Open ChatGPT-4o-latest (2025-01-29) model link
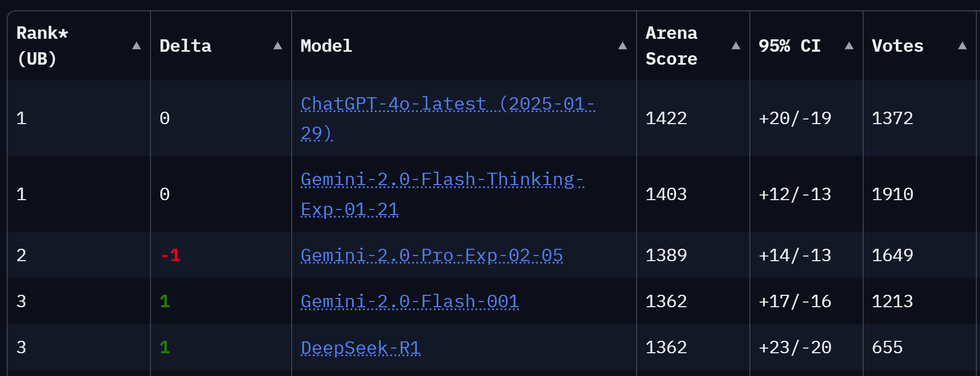 point(448,118)
